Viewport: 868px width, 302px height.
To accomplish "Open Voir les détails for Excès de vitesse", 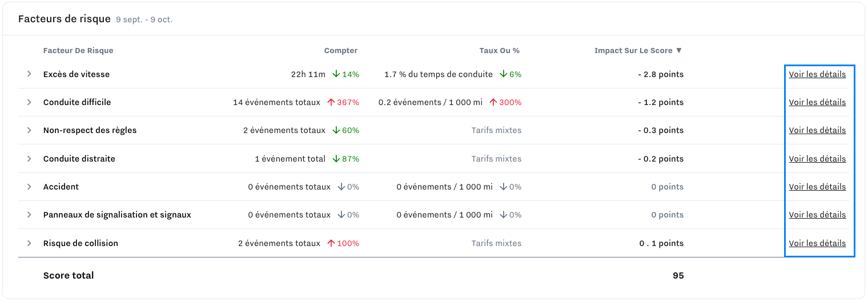I will [817, 74].
